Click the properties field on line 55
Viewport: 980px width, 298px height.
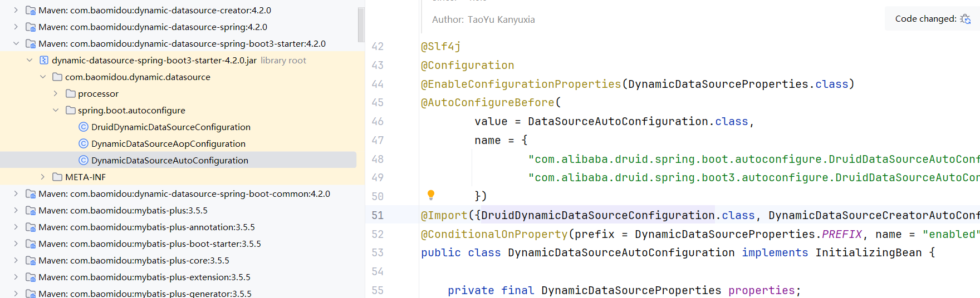coord(762,290)
